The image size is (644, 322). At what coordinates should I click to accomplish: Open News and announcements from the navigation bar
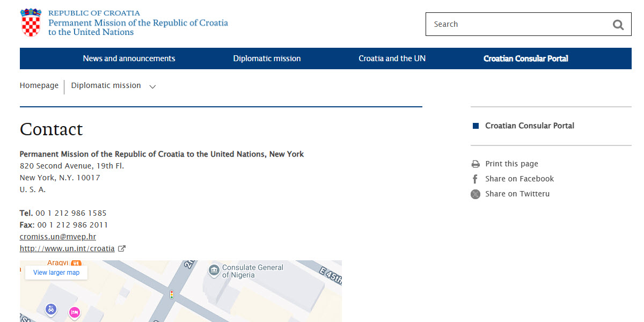[x=129, y=58]
